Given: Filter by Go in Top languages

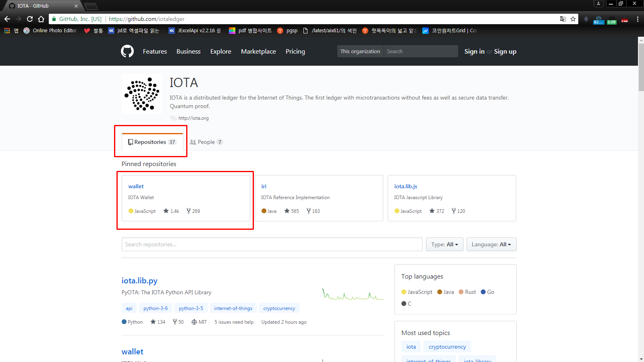Looking at the screenshot, I should tap(488, 292).
